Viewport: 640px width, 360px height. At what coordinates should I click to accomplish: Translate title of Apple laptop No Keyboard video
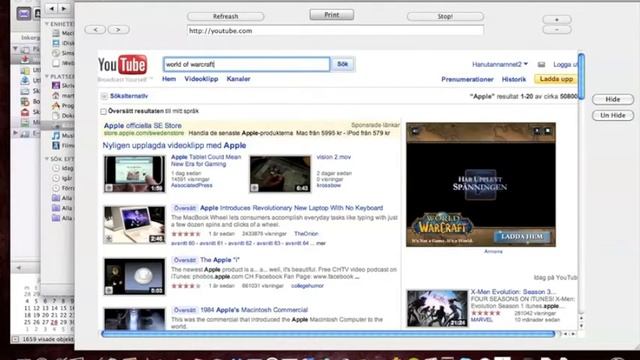tap(184, 208)
